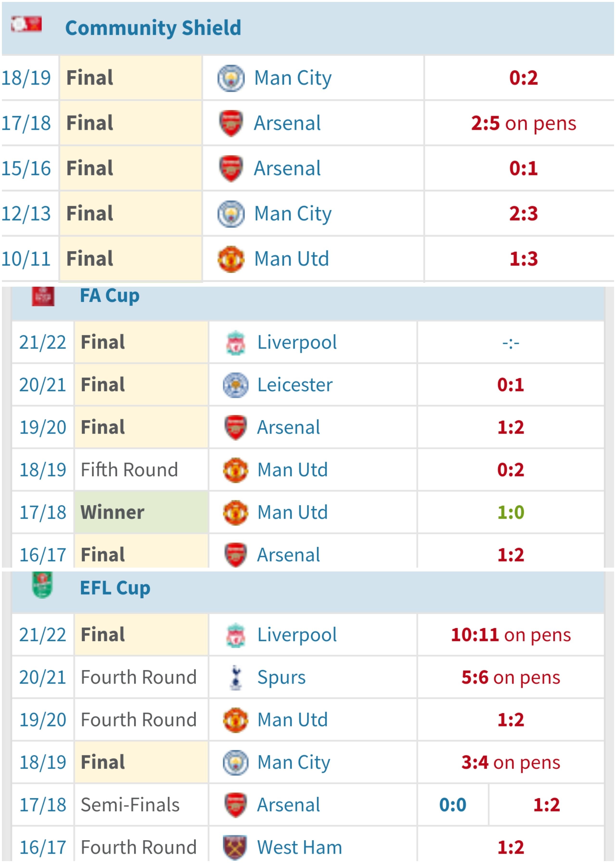This screenshot has height=863, width=616.
Task: Open the 1:0 winning score against Man Utd
Action: [x=511, y=512]
